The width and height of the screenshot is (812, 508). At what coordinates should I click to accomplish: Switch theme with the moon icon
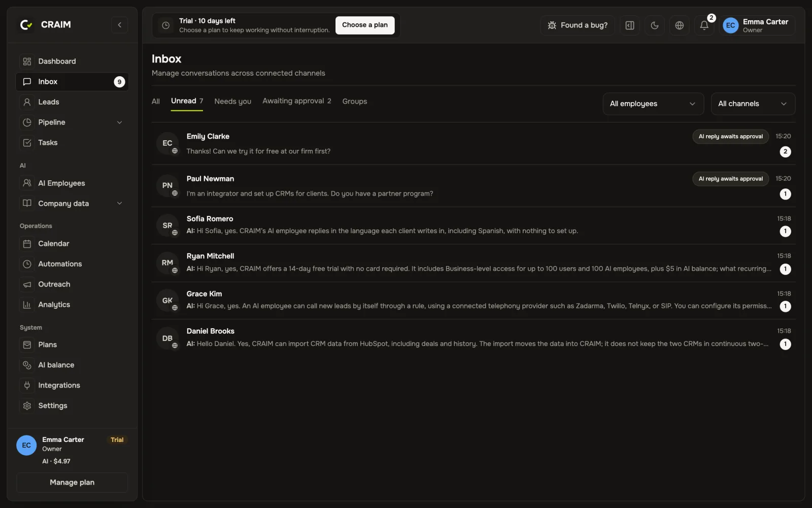pos(655,25)
